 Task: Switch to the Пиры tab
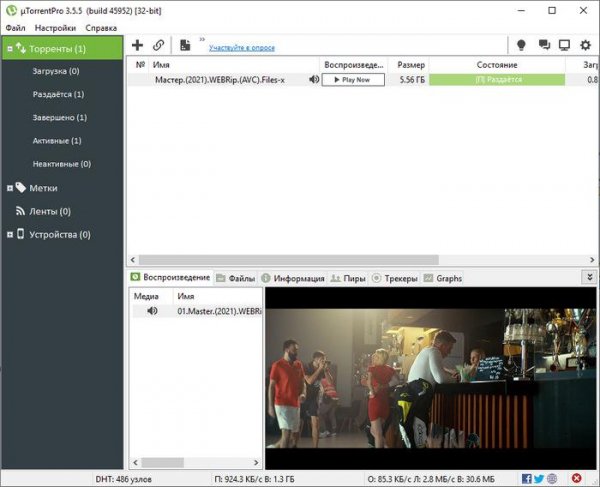348,278
